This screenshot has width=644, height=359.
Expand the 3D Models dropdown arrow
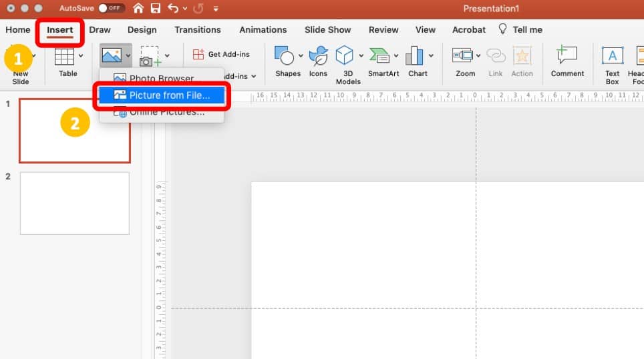coord(361,56)
